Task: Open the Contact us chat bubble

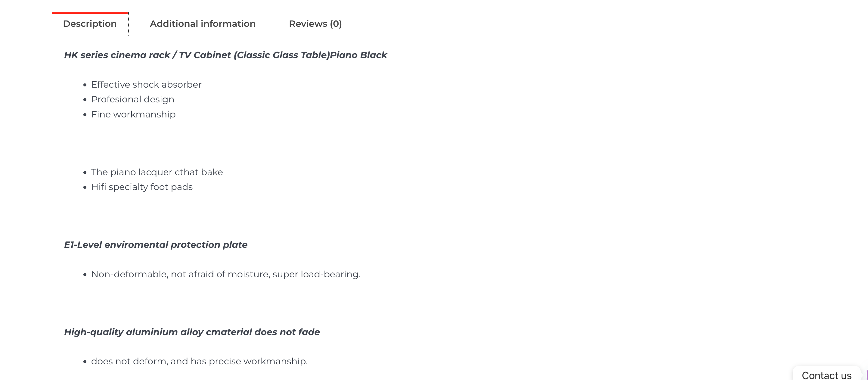Action: tap(826, 375)
